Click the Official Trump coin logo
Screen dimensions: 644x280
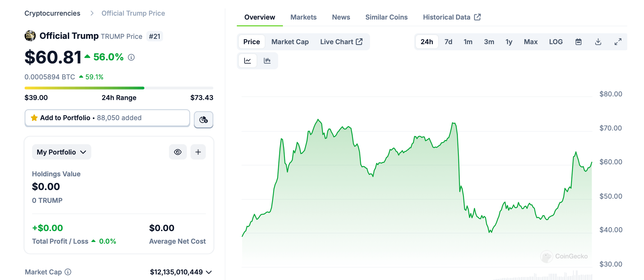(x=30, y=36)
